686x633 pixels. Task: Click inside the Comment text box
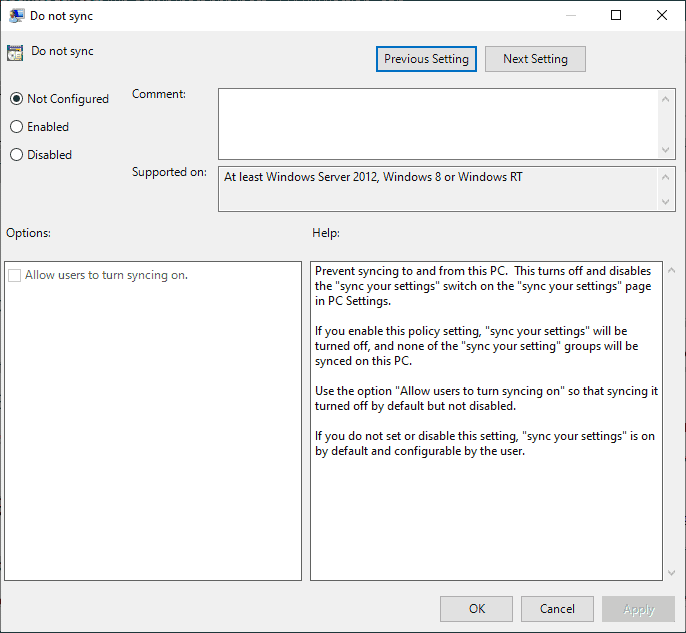click(x=438, y=124)
